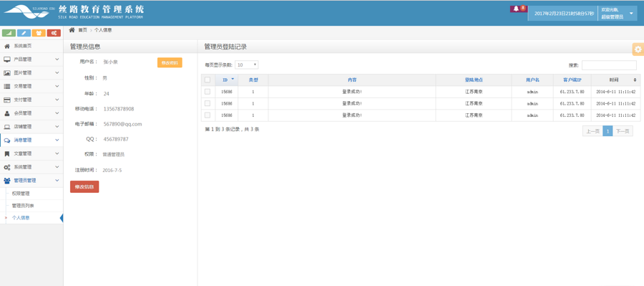Click the credit card icon for 支付管理
Viewport: 644px width, 286px height.
click(7, 100)
